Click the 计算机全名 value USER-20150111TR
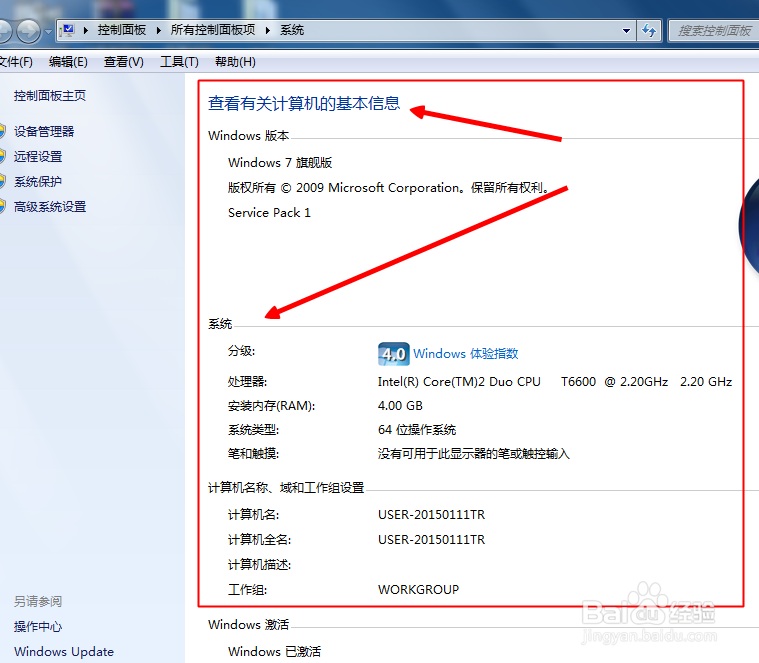 pos(431,540)
